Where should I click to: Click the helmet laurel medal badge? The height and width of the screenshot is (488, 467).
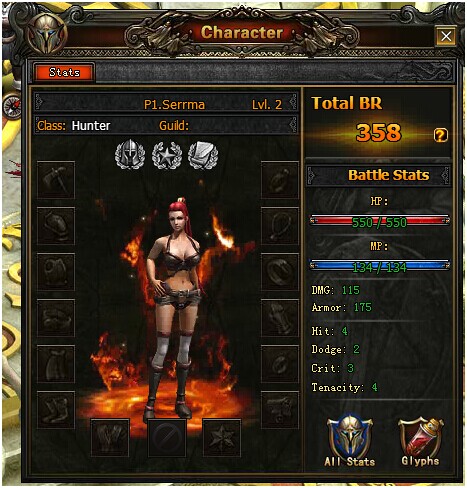click(x=130, y=155)
